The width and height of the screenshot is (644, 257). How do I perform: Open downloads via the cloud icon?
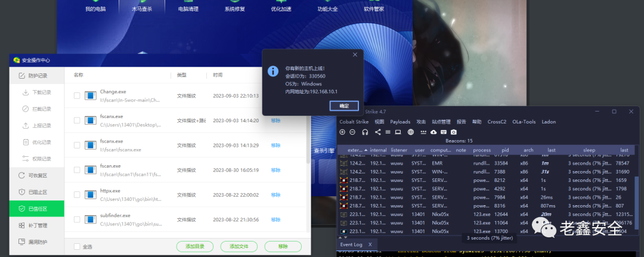coord(434,132)
